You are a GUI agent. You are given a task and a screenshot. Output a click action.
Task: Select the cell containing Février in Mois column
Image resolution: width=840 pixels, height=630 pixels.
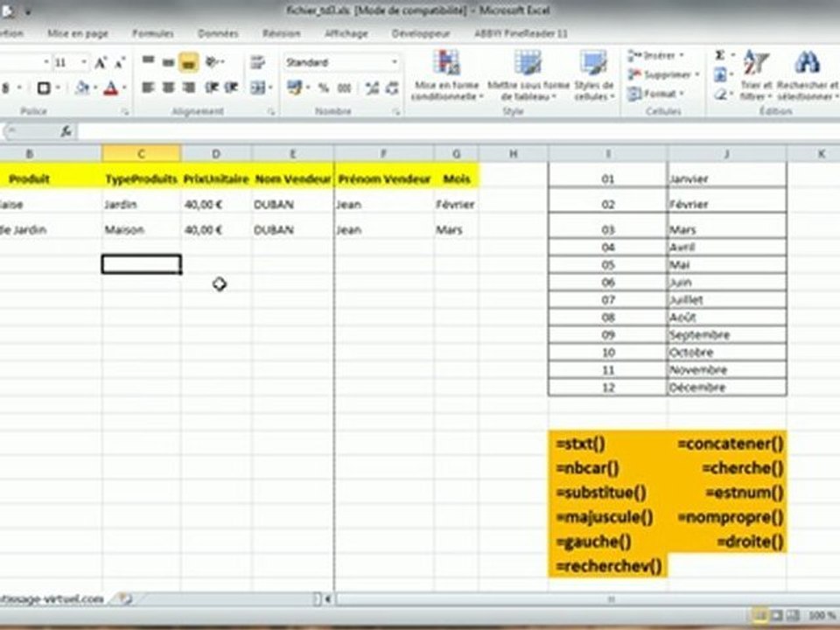coord(456,204)
